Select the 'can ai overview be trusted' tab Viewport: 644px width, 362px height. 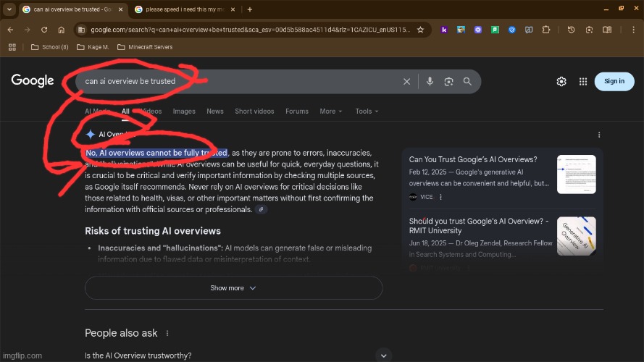click(73, 9)
